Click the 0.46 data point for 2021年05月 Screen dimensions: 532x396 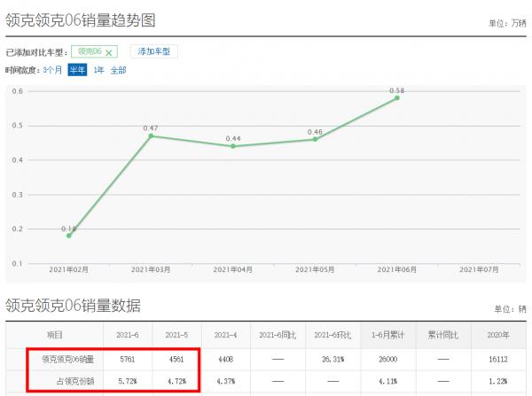(315, 139)
